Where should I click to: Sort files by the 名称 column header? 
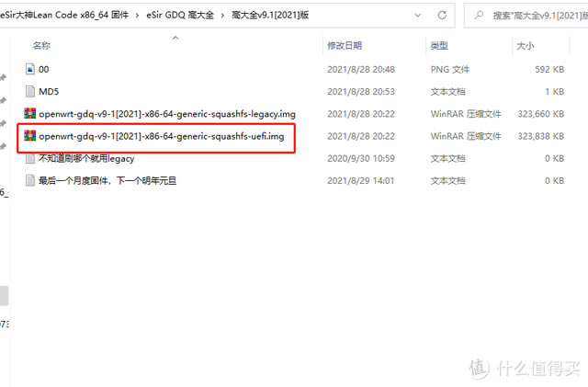(x=41, y=46)
